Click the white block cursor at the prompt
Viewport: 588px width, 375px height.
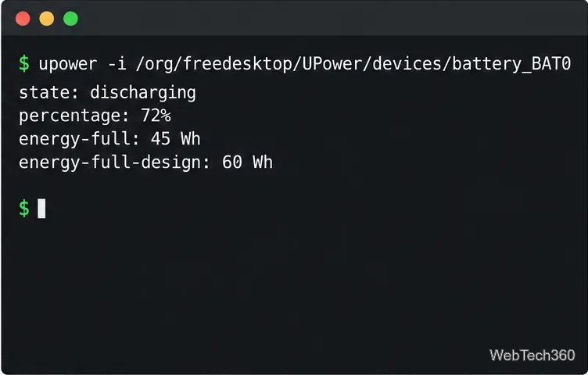[x=41, y=209]
